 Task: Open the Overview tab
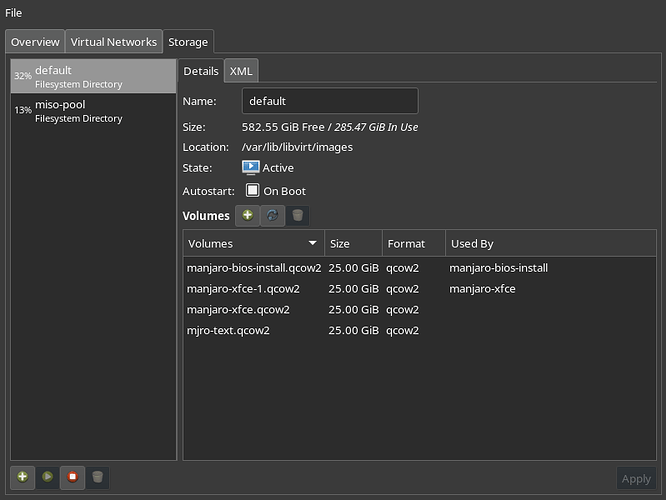coord(35,42)
